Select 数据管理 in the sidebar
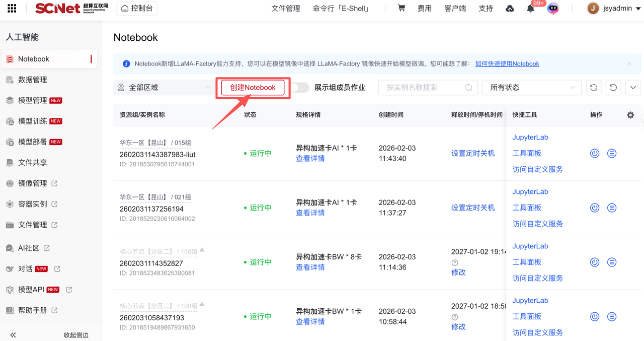 (x=33, y=80)
